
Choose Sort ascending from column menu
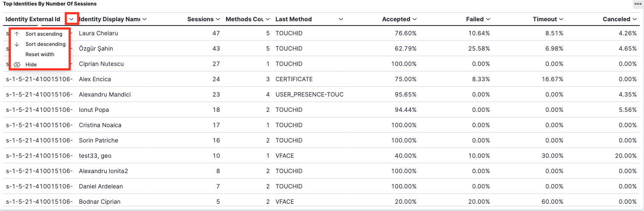[43, 34]
